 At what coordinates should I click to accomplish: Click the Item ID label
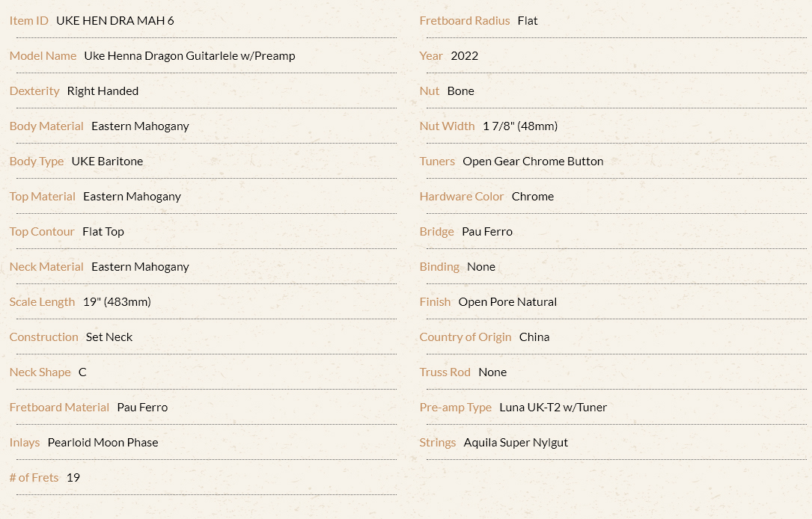[x=29, y=21]
